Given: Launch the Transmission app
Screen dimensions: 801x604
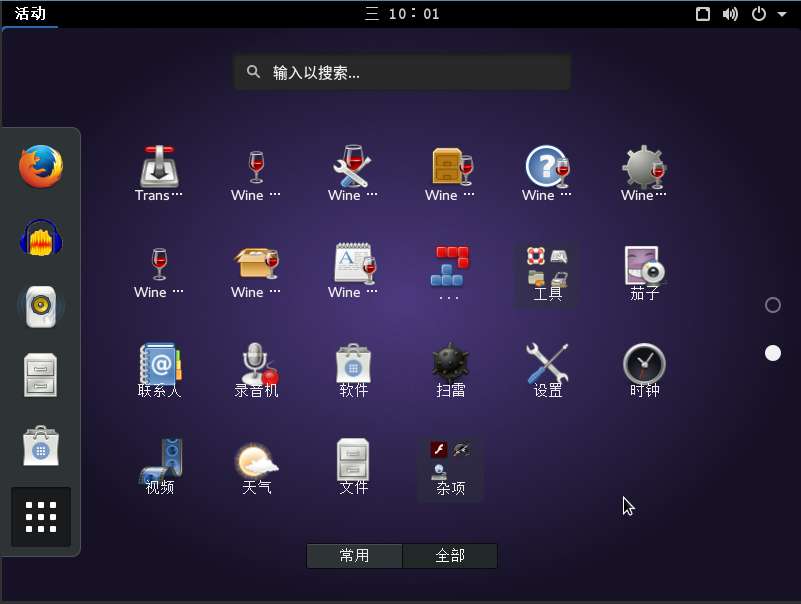Looking at the screenshot, I should pyautogui.click(x=159, y=174).
